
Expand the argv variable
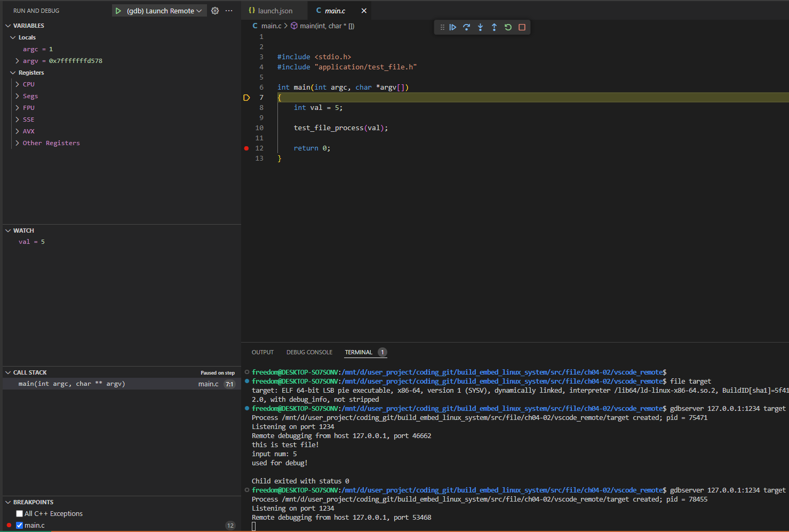18,61
